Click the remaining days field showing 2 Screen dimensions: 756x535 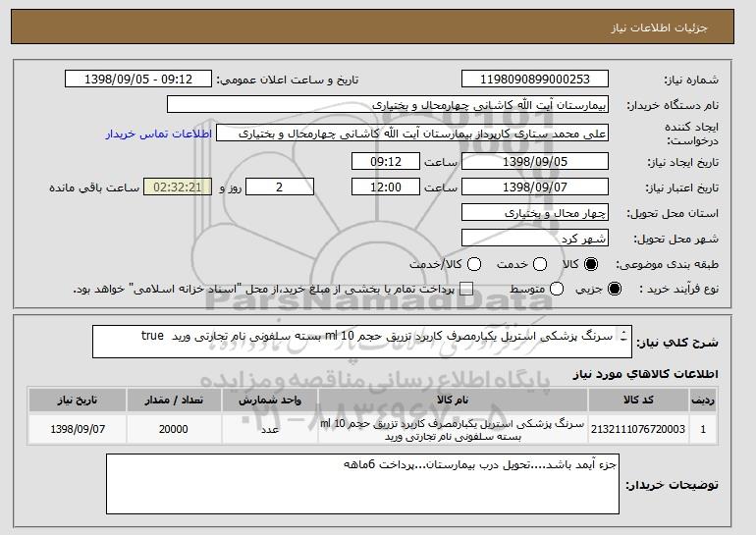280,187
